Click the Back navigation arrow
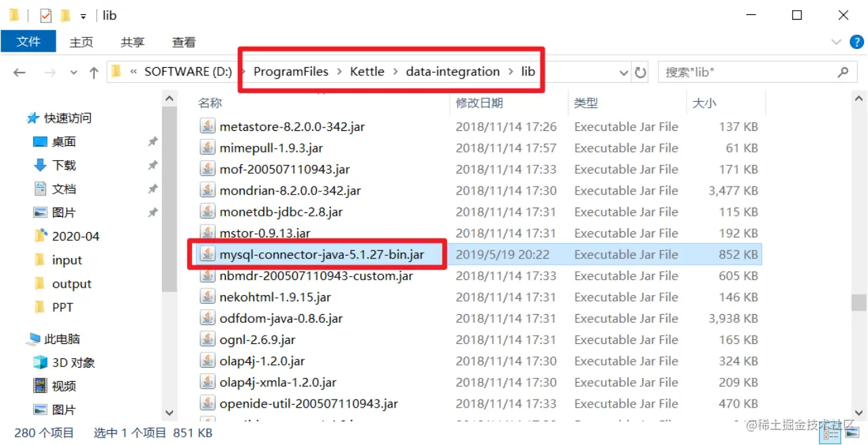This screenshot has height=445, width=868. [x=19, y=73]
